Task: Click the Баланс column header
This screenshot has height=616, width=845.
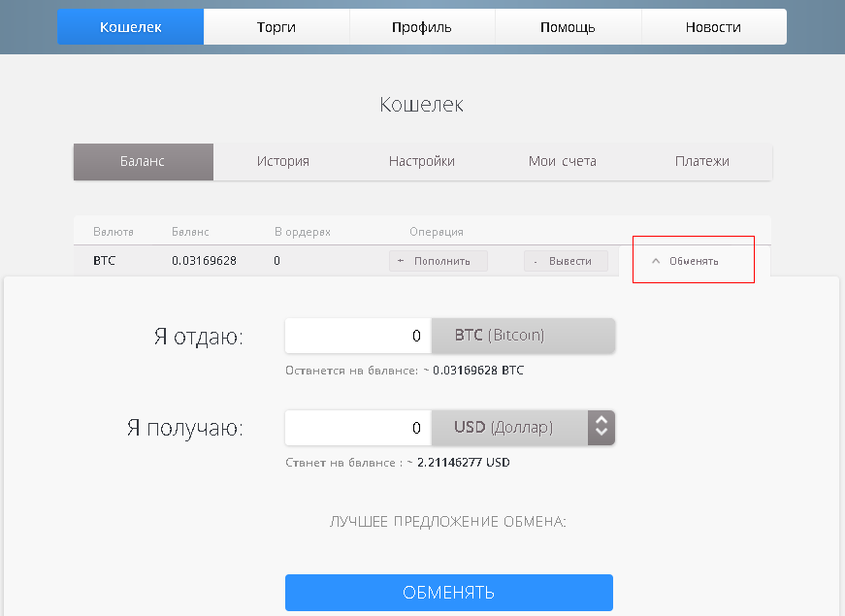Action: click(190, 232)
